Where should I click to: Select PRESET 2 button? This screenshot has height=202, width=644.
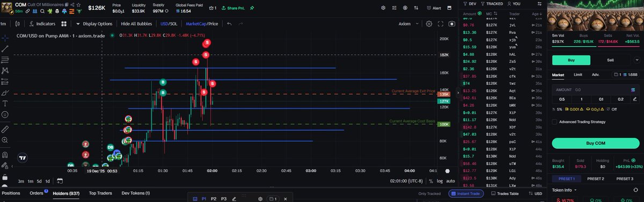tap(595, 179)
